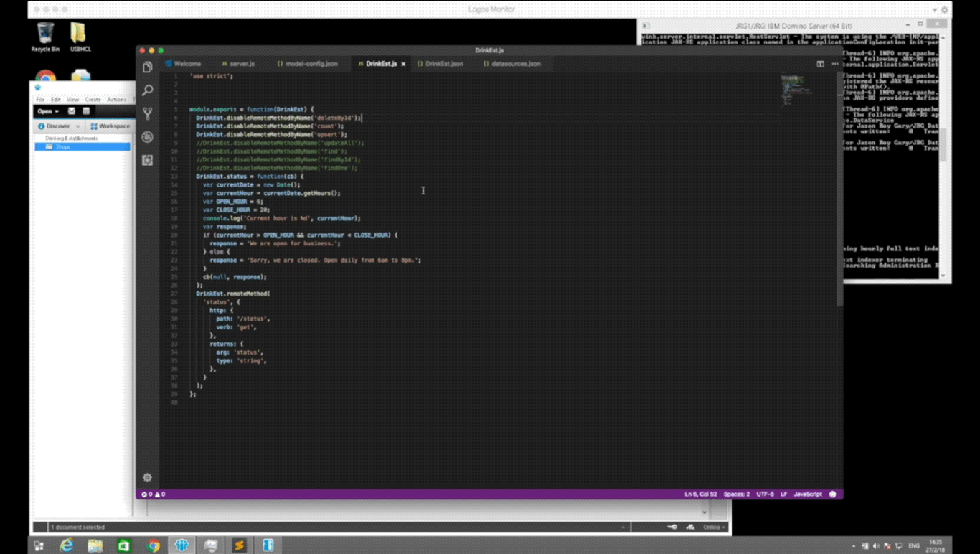This screenshot has width=980, height=554.
Task: Click the Calendar icon in Notes toolbar
Action: [86, 111]
